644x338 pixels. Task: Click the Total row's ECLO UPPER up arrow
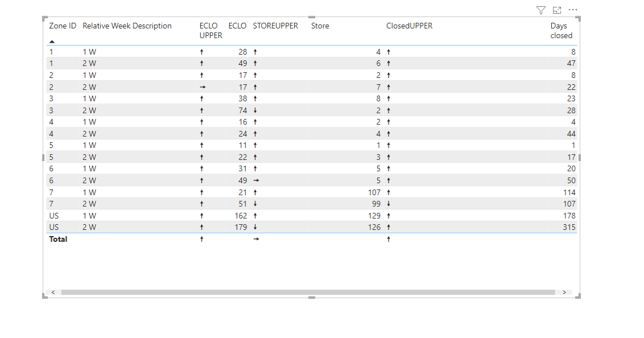201,239
